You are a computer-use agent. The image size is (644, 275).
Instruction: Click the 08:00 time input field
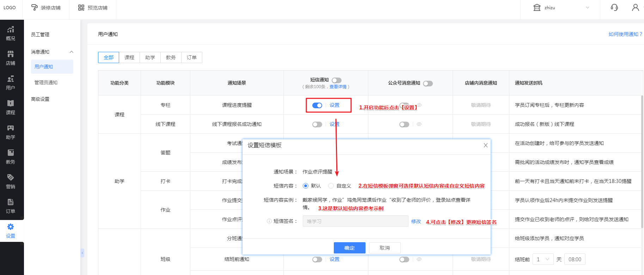[575, 259]
